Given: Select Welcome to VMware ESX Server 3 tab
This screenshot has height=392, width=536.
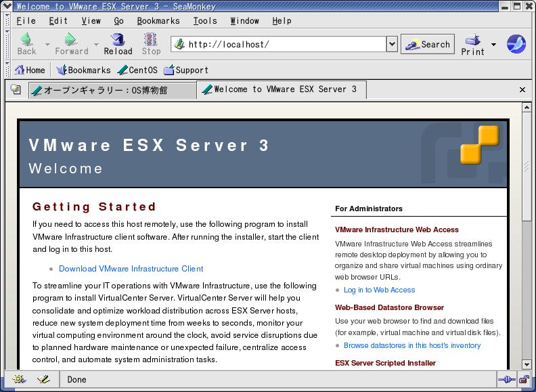Looking at the screenshot, I should point(282,90).
